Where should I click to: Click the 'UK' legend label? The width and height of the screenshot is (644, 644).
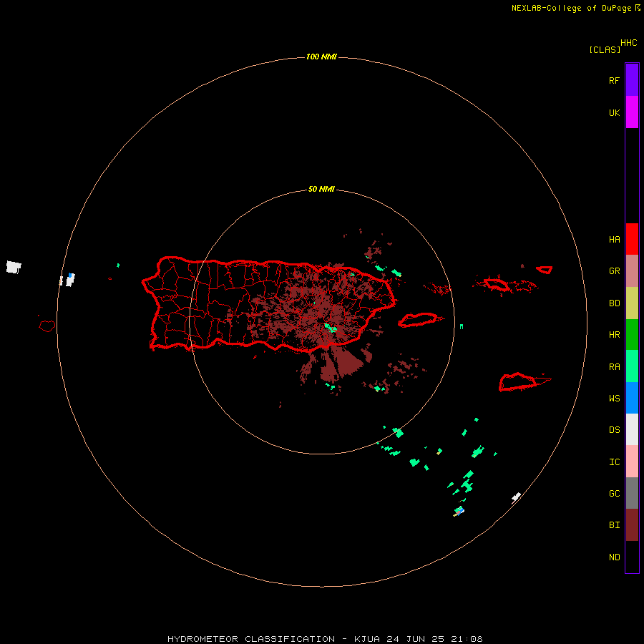[x=614, y=112]
